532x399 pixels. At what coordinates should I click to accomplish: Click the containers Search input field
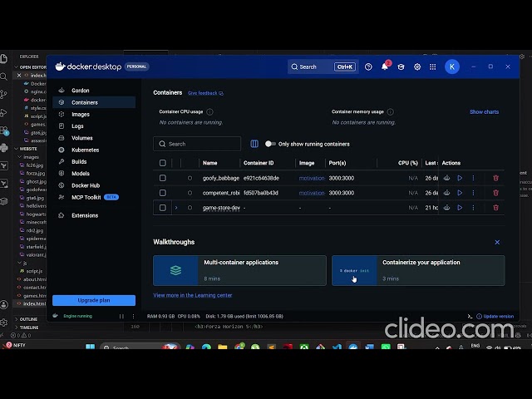[x=197, y=144]
